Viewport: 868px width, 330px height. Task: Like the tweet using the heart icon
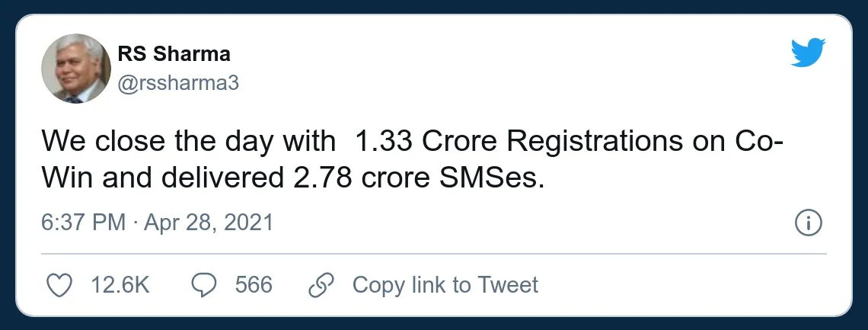58,285
